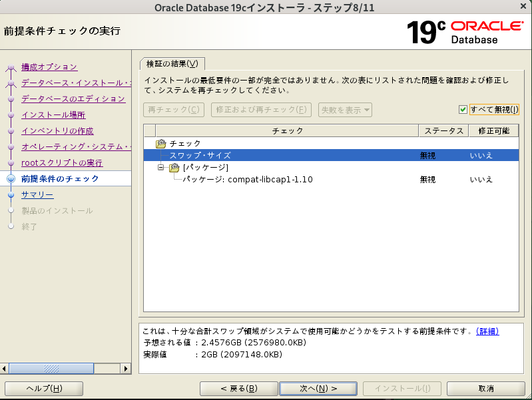
Task: Click the 修正可能 column header
Action: coord(493,130)
